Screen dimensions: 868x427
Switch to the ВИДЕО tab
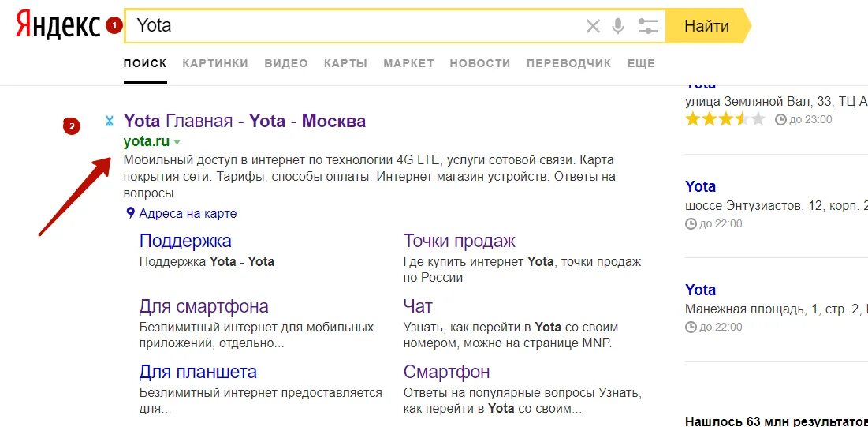tap(286, 63)
